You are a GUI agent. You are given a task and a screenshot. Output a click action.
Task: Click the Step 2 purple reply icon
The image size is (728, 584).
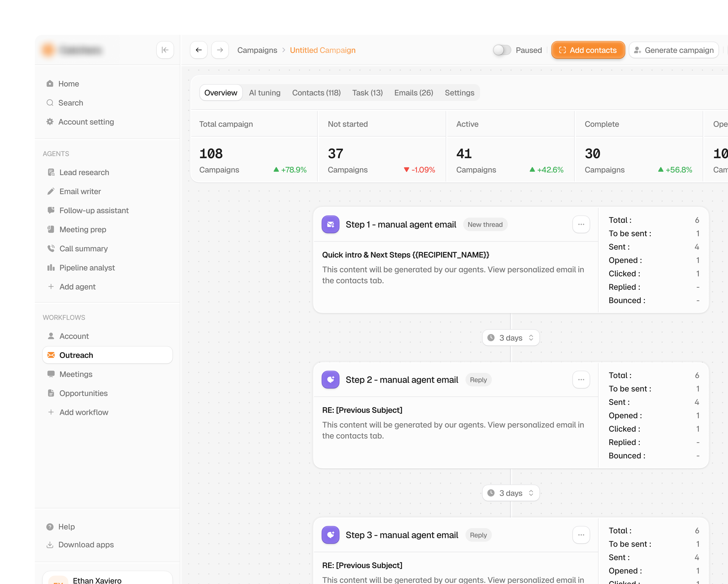(x=330, y=380)
